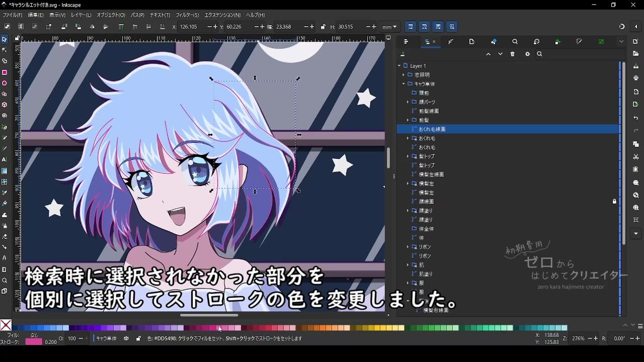Click the no-color X swatch
Viewport: 644px width, 362px height.
pyautogui.click(x=6, y=326)
